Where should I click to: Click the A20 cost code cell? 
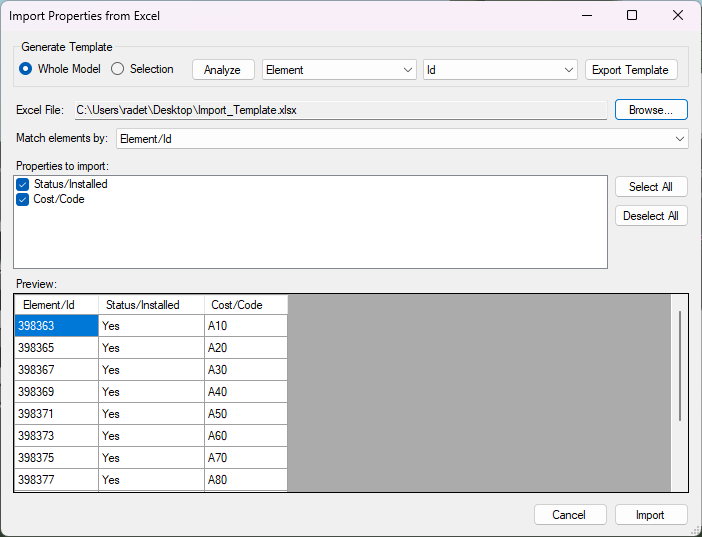(246, 348)
